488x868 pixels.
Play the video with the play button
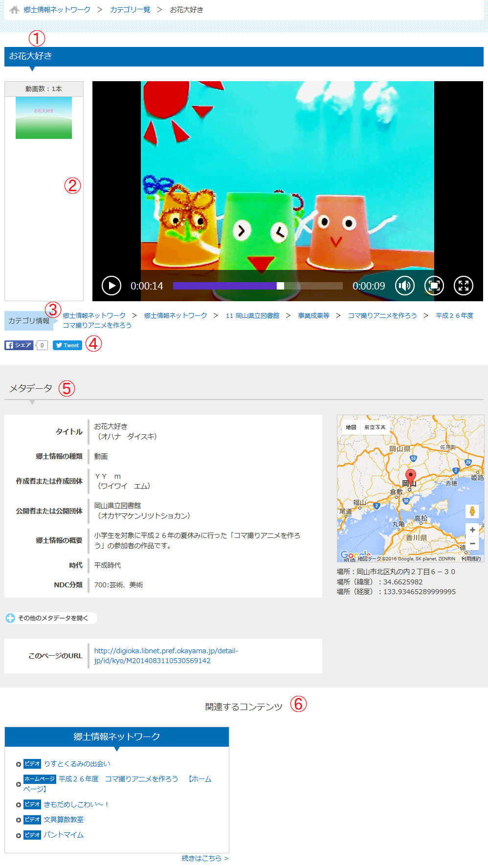pyautogui.click(x=111, y=286)
